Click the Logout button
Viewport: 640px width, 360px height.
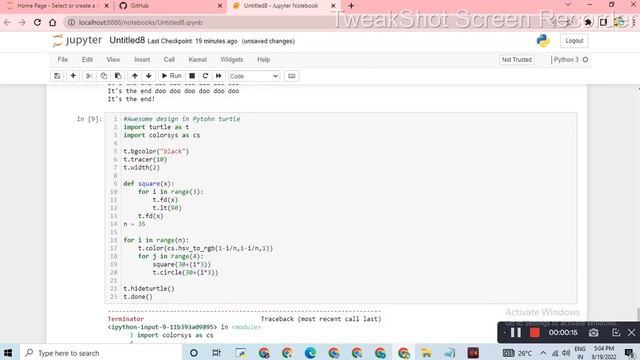574,41
